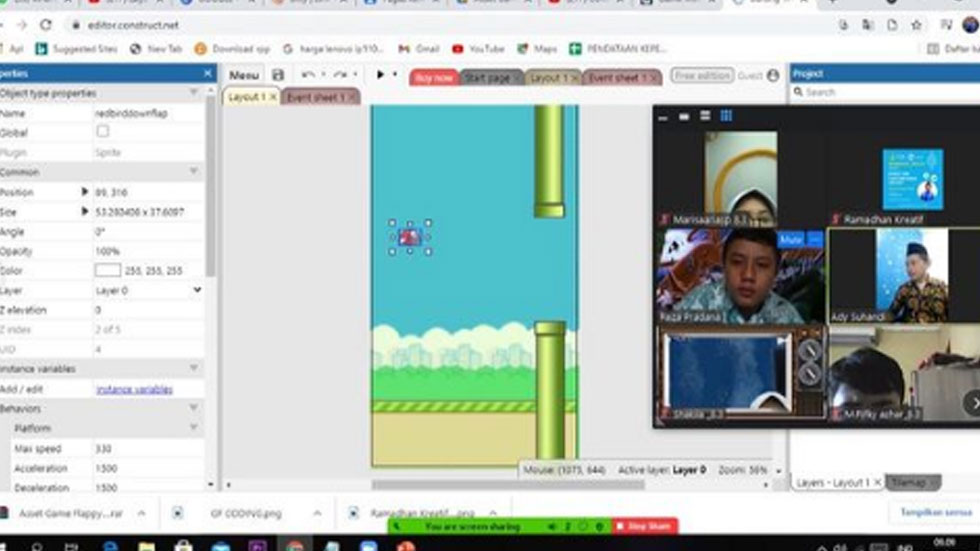Close the Properties panel

pos(208,73)
